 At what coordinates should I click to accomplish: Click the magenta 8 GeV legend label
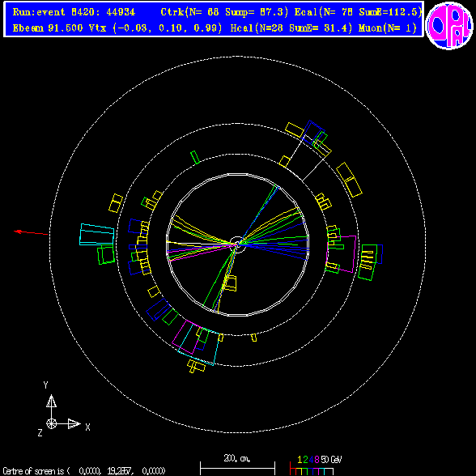[317, 459]
